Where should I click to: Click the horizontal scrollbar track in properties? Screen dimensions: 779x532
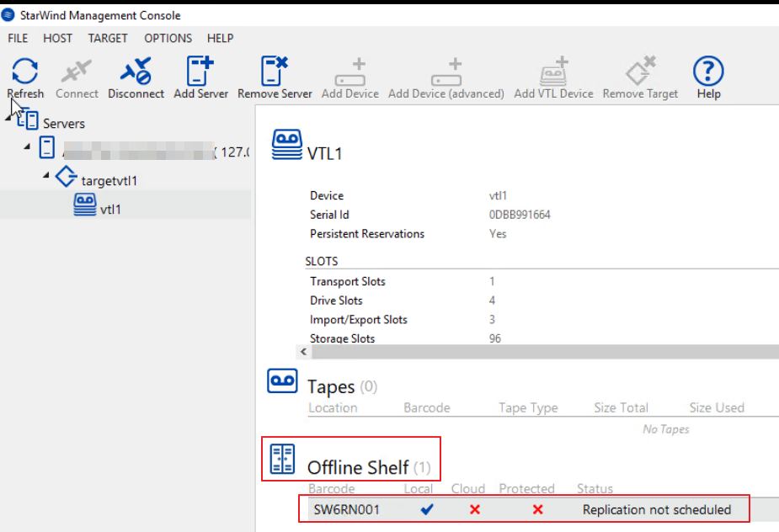click(x=545, y=352)
